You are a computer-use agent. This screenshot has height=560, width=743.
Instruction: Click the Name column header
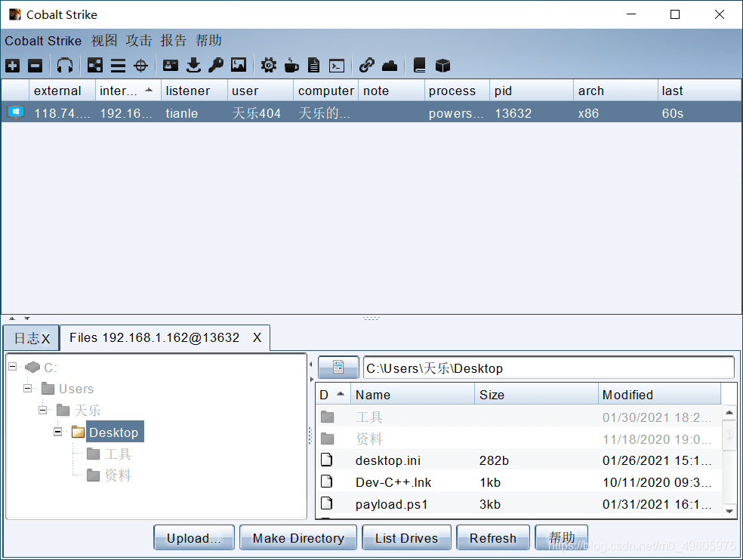click(412, 394)
